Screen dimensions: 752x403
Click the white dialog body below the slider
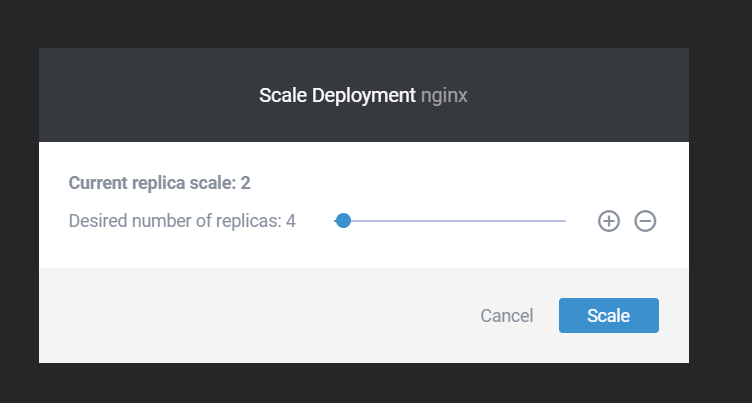point(364,250)
